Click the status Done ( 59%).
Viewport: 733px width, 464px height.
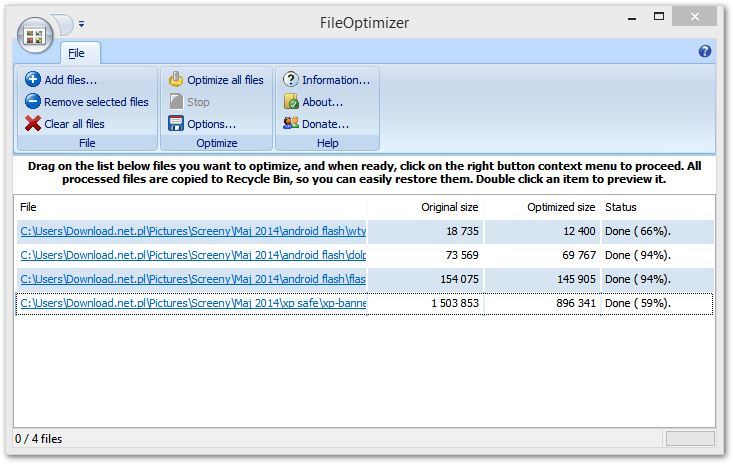(638, 303)
